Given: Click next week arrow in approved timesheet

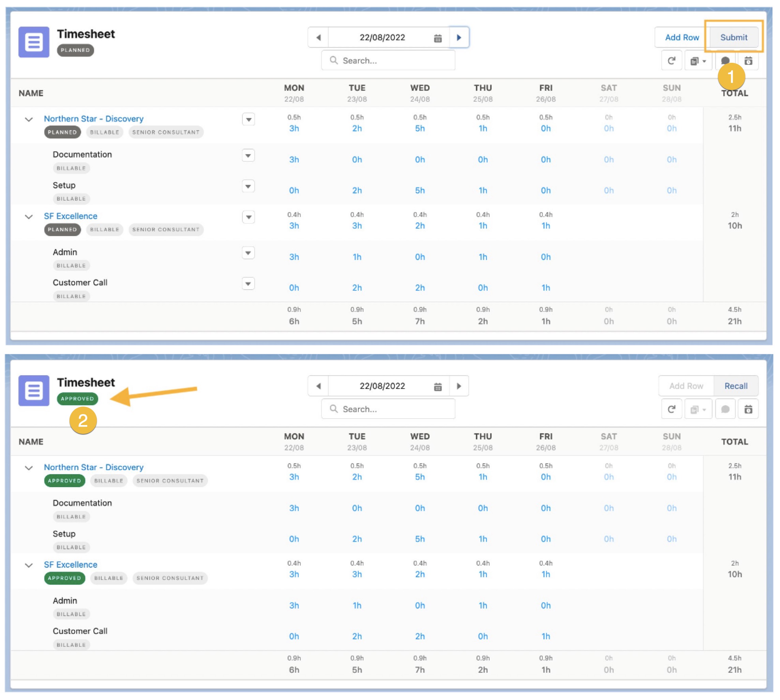Looking at the screenshot, I should 459,386.
